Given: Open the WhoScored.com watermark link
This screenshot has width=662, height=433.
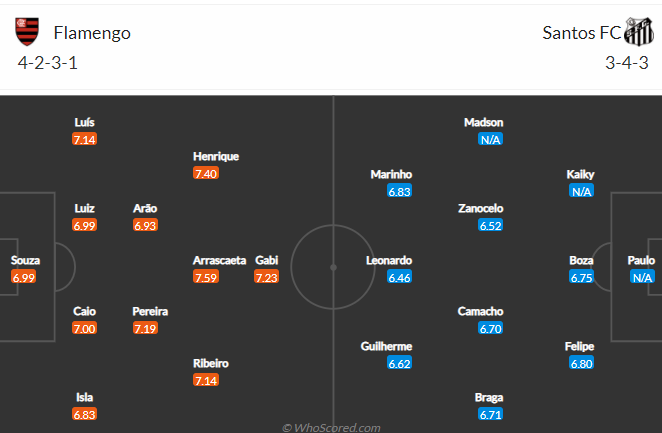Looking at the screenshot, I should point(331,428).
